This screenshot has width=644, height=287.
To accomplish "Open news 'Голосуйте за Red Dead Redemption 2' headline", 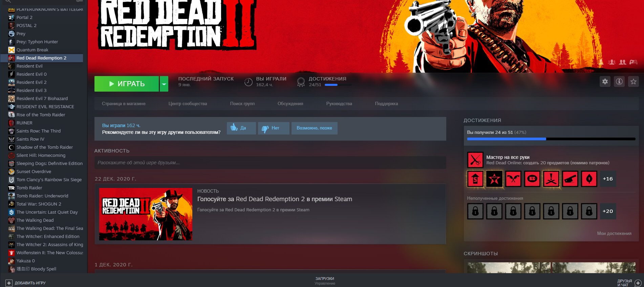I will click(275, 199).
